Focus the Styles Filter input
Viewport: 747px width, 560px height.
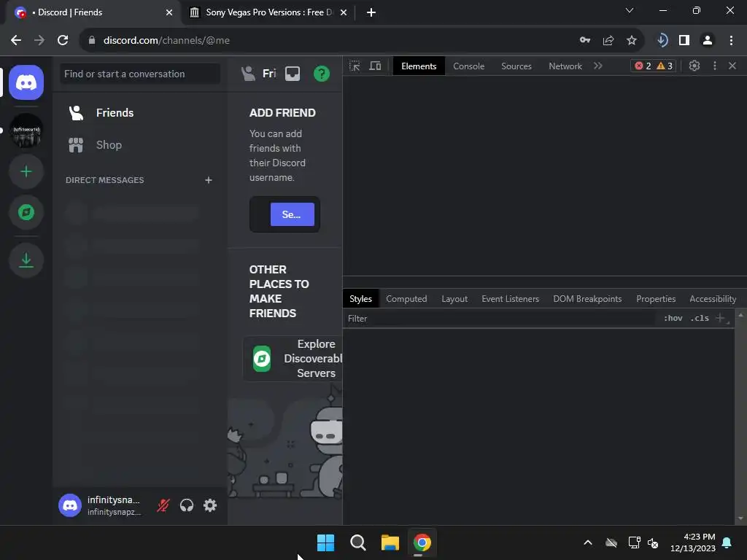[x=500, y=319]
